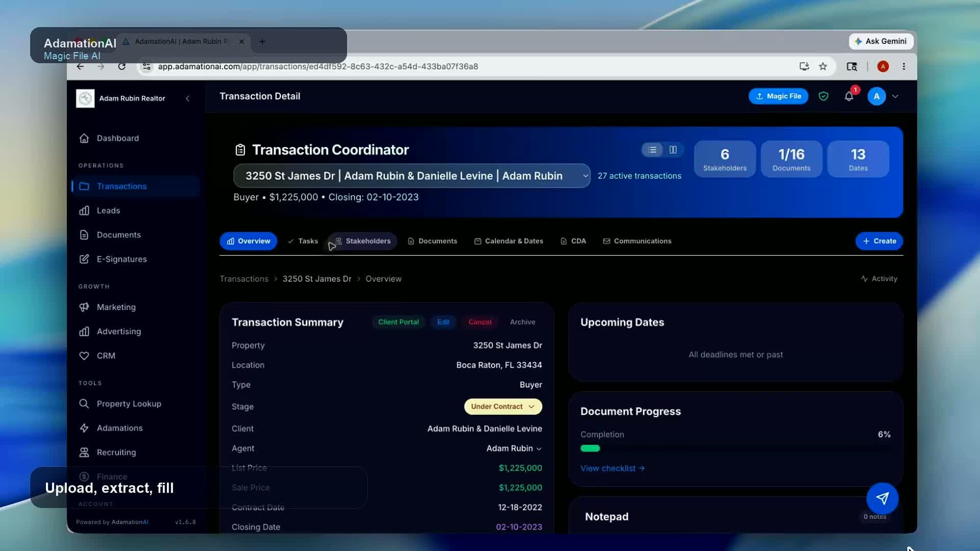Expand the account menu chevron

point(895,96)
